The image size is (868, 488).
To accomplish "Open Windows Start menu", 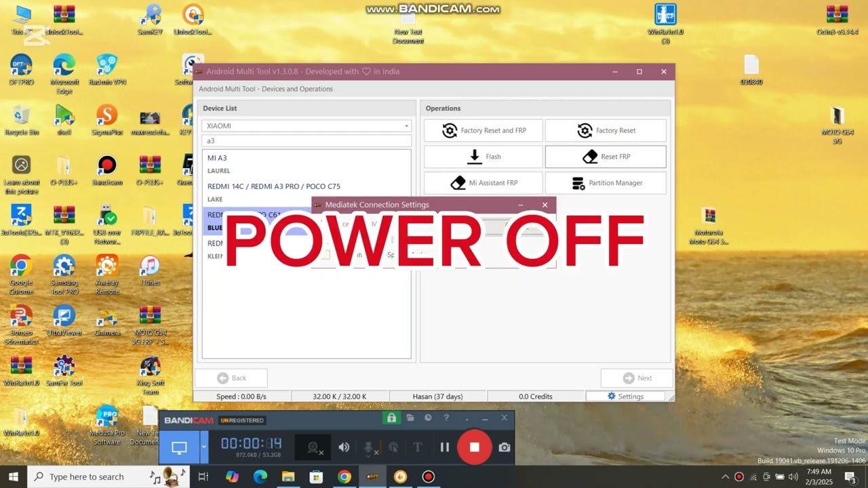I will [x=14, y=476].
